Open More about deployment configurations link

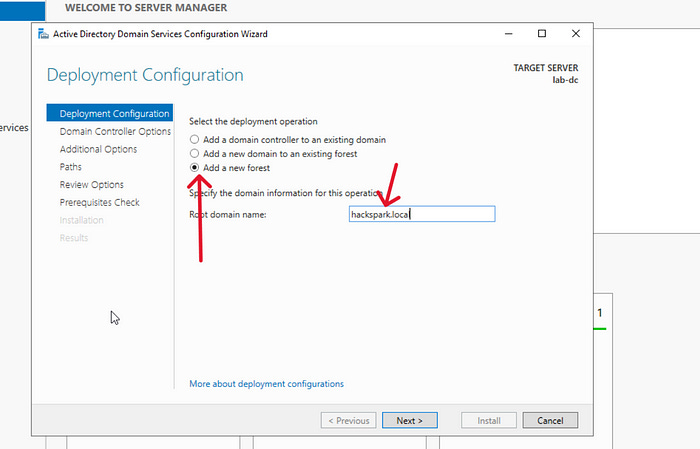pos(267,384)
